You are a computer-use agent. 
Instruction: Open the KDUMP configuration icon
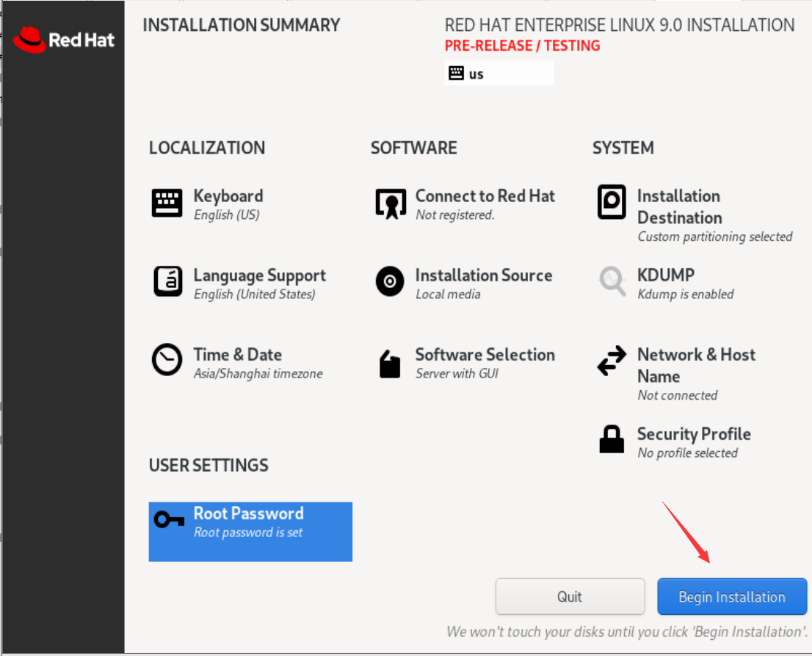pyautogui.click(x=612, y=282)
